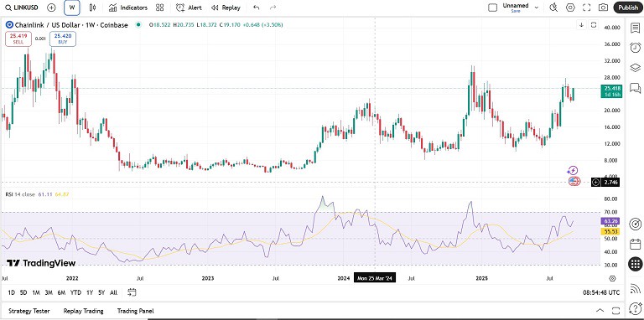Viewport: 644px width, 320px height.
Task: Open the object tree layers icon
Action: point(636,68)
